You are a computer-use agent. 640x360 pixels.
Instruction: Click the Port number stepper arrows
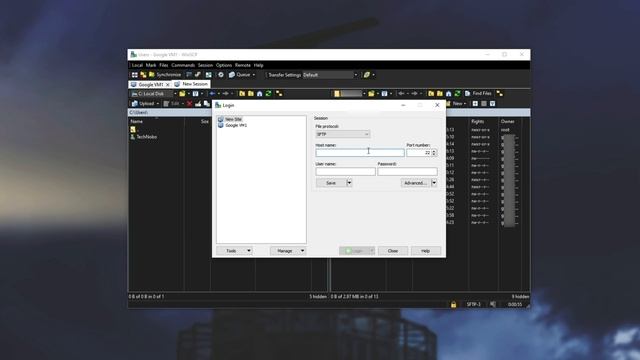pos(434,153)
